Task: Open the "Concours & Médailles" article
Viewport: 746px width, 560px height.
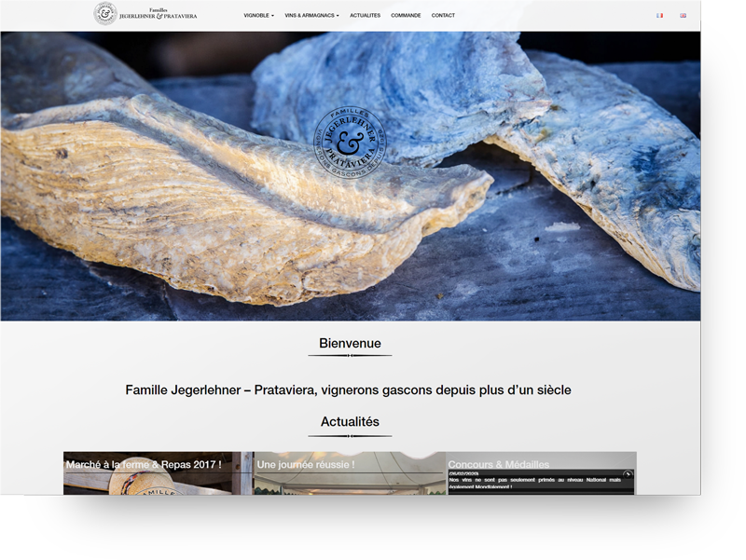Action: coord(499,463)
